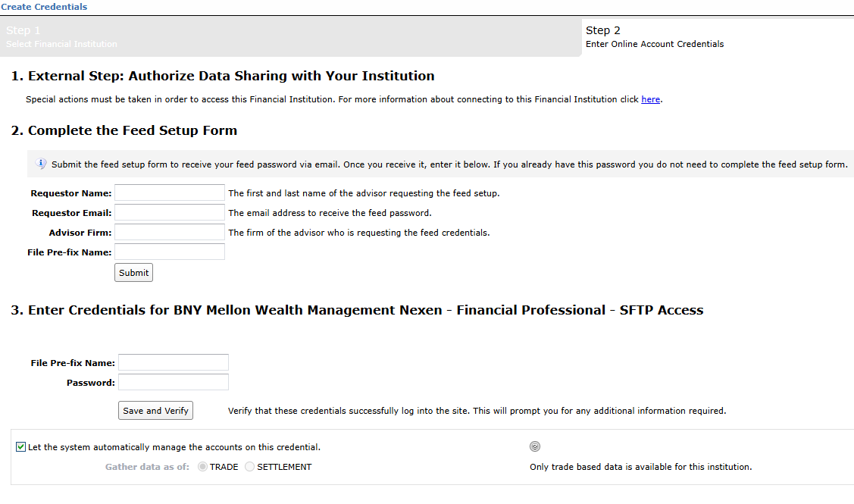Click the Create Credentials heading link

click(x=44, y=7)
